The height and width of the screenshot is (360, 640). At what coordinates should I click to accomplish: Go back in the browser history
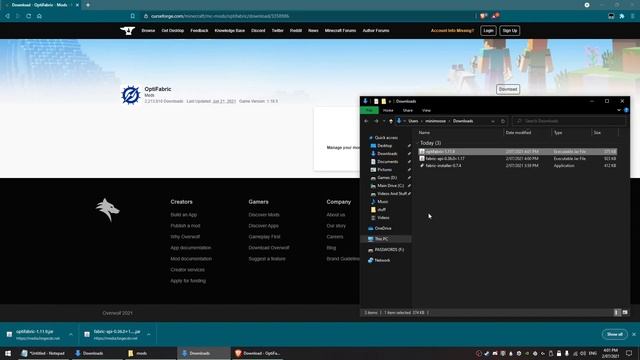click(7, 16)
